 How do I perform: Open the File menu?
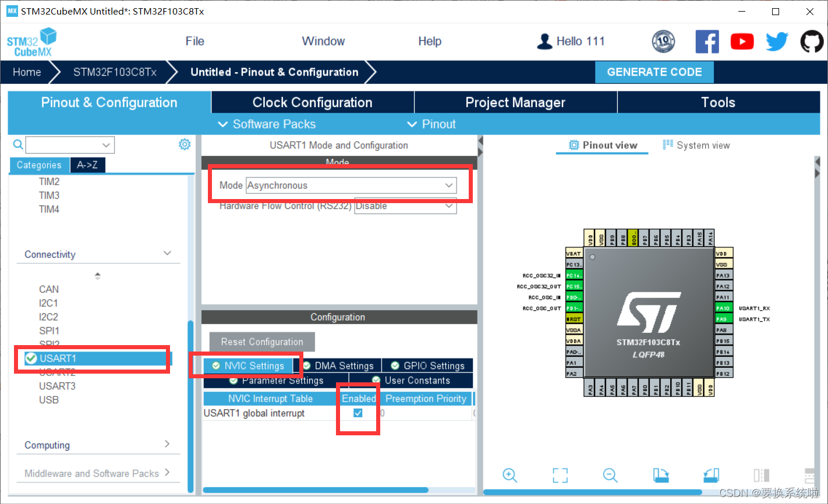pos(195,41)
